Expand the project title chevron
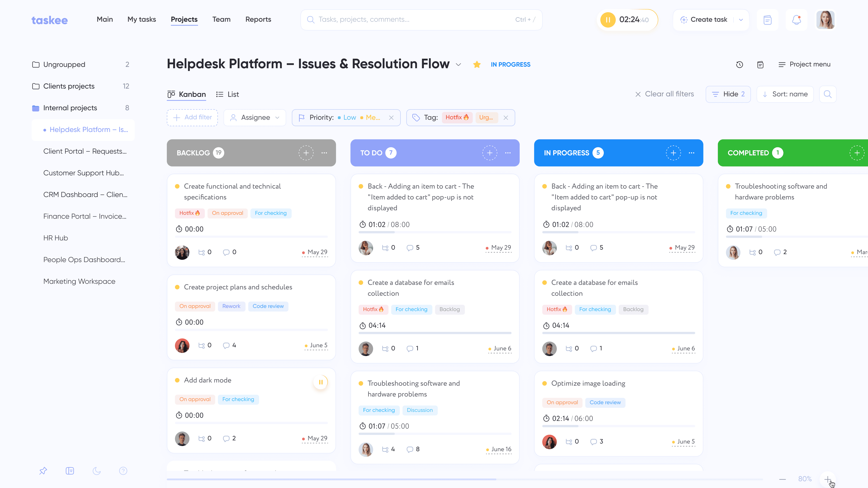 [458, 65]
